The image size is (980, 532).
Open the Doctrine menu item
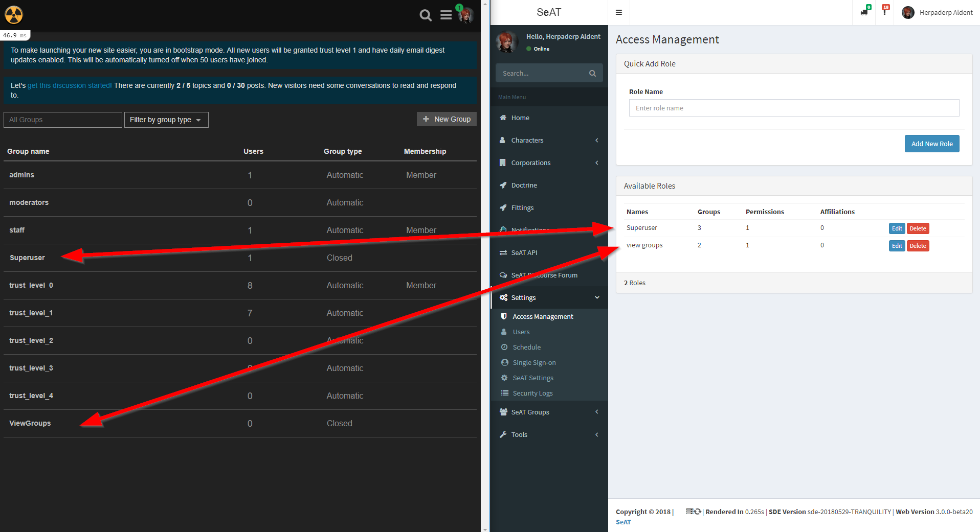[x=549, y=185]
